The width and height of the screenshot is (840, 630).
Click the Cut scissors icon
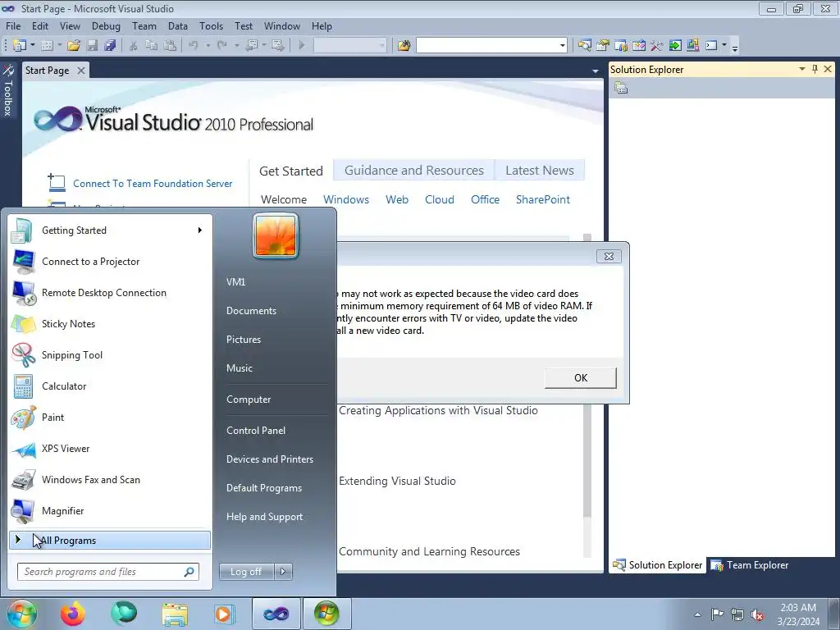click(x=134, y=46)
